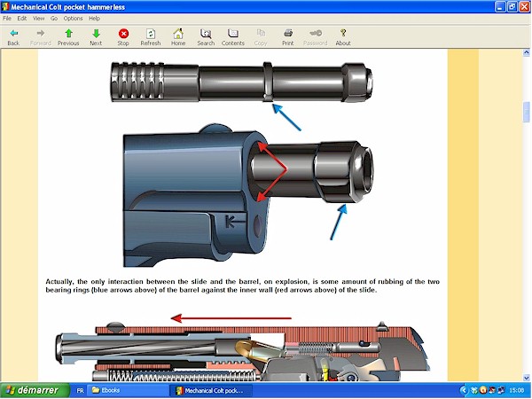Click the FR language indicator

80,390
